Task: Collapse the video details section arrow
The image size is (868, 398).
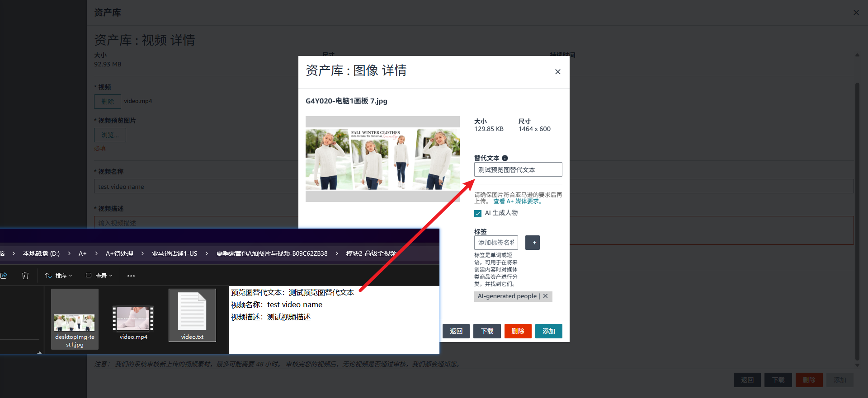Action: 857,55
